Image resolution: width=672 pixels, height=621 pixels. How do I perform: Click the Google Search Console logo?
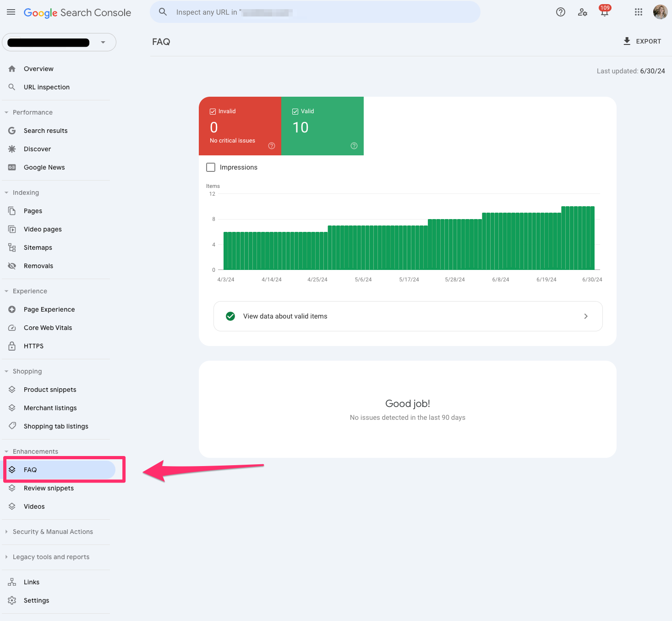tap(77, 13)
